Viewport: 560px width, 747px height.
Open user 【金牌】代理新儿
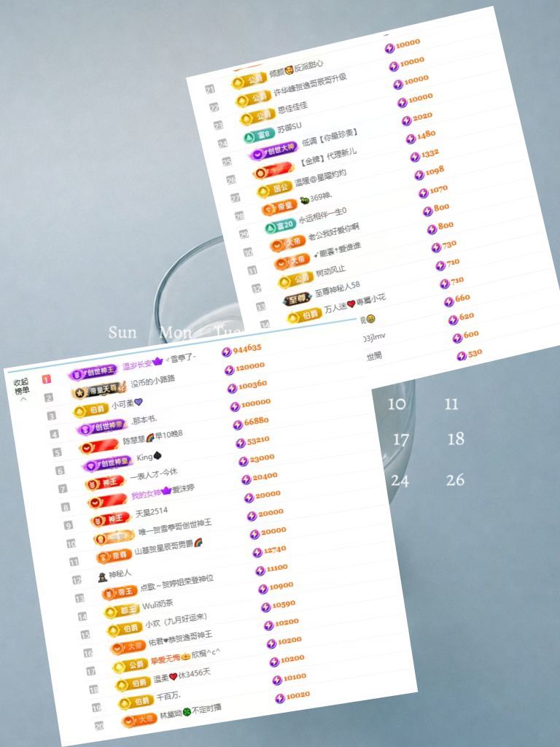328,159
